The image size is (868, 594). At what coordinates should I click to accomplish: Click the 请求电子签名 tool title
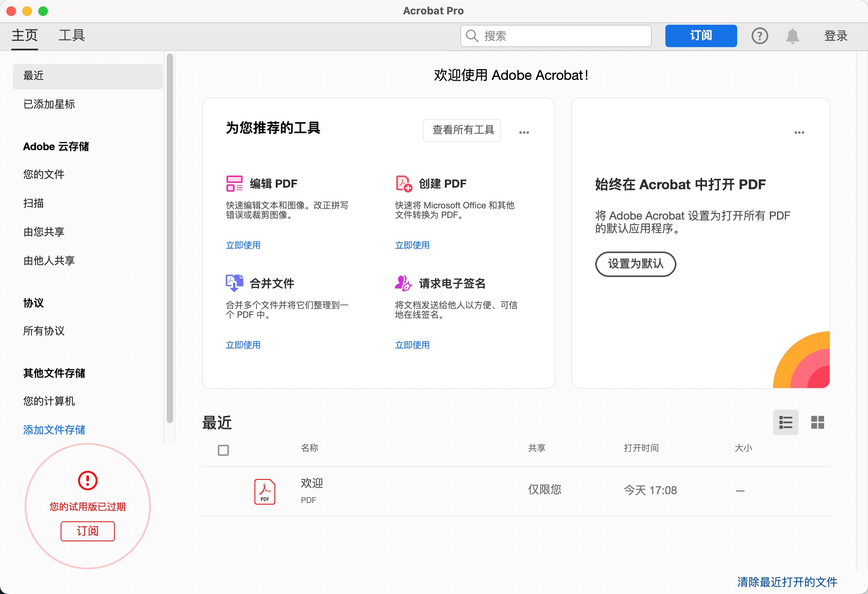click(452, 283)
